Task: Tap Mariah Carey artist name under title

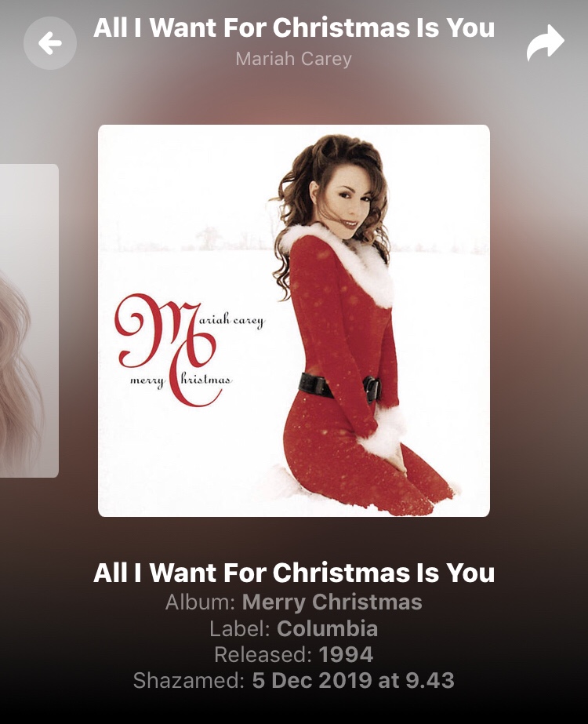Action: [x=294, y=59]
